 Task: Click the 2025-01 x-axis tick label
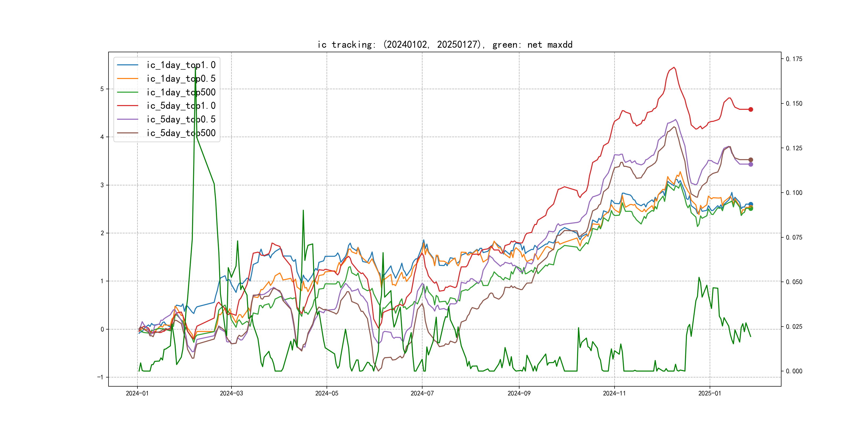709,393
